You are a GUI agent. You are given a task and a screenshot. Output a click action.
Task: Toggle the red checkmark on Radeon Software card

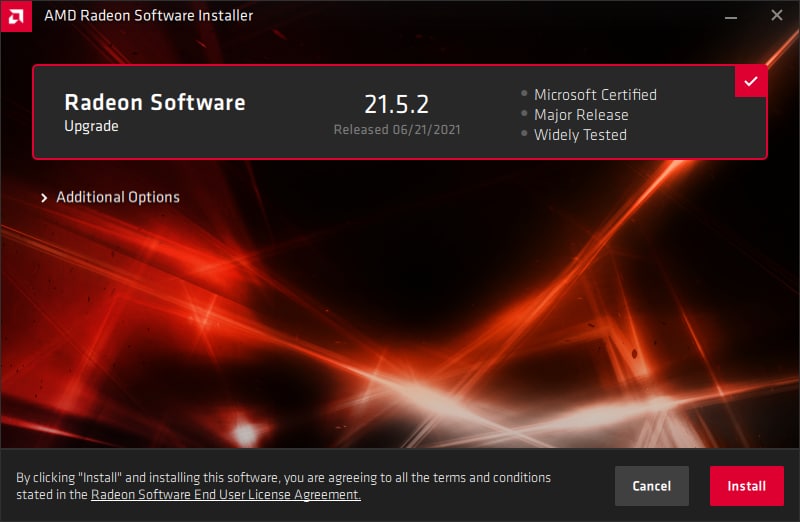751,81
